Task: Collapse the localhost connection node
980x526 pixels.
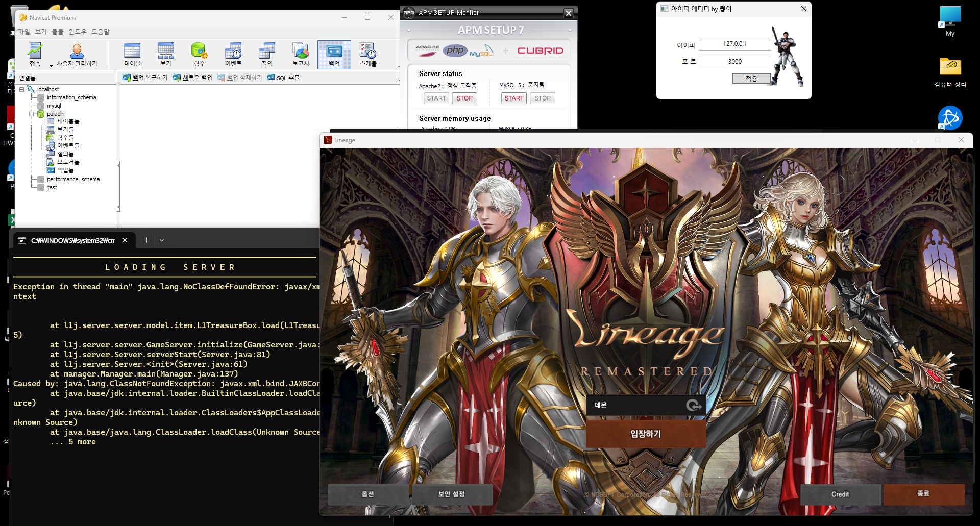Action: [x=22, y=89]
